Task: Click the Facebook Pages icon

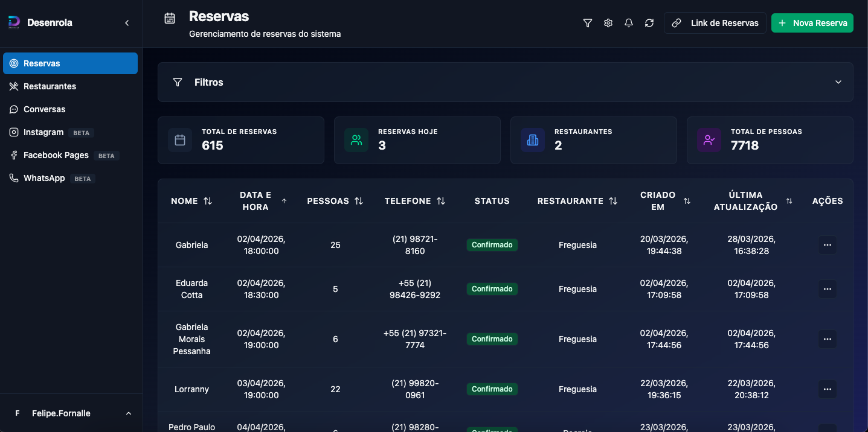Action: 13,155
